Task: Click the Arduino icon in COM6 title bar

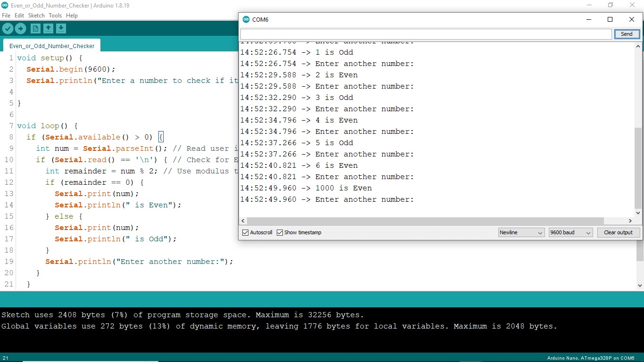Action: 246,19
